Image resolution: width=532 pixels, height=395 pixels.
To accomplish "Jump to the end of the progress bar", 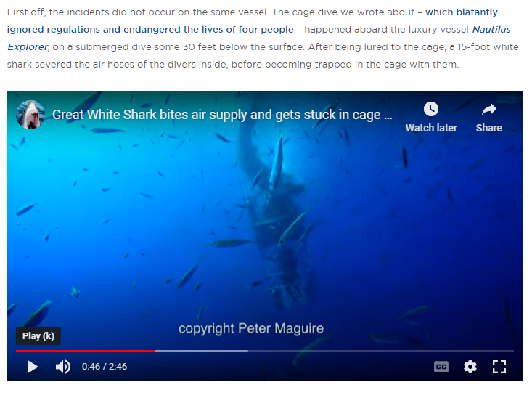I will [x=512, y=351].
